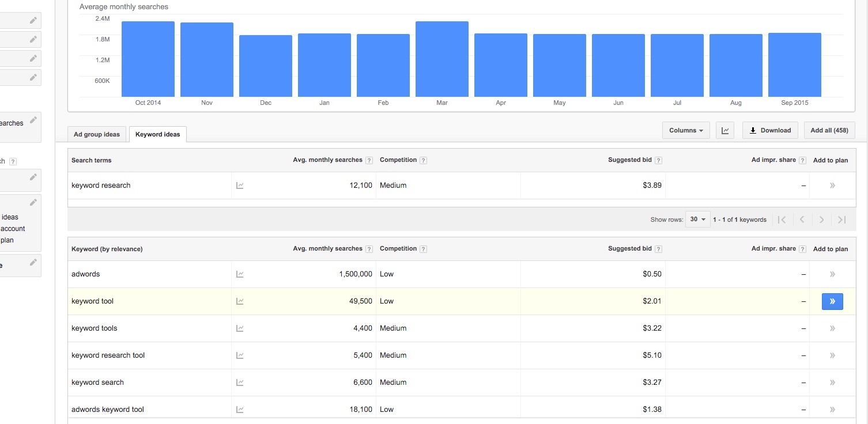Click the 18,100 monthly searches value
The height and width of the screenshot is (424, 868).
pyautogui.click(x=361, y=410)
